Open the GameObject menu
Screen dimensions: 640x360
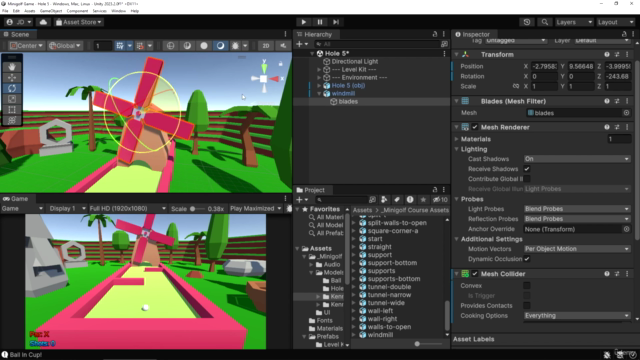pos(51,11)
